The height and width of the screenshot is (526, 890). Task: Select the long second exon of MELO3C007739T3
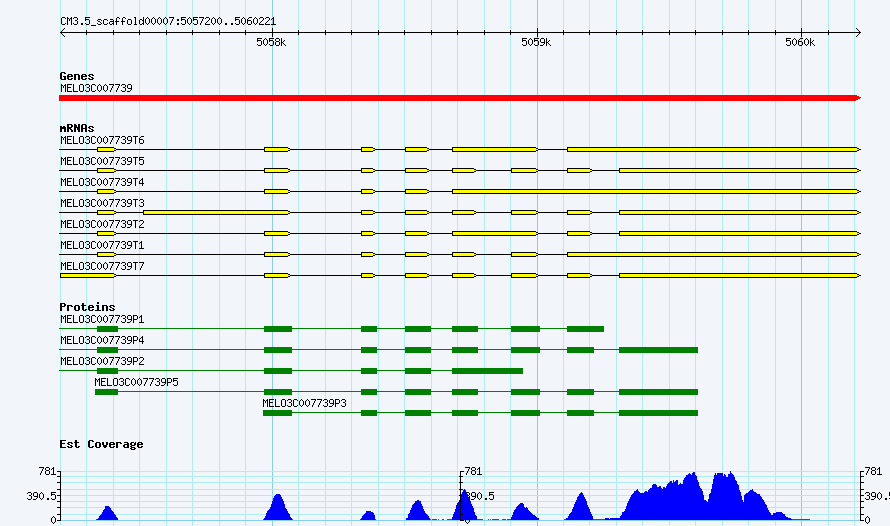pyautogui.click(x=217, y=213)
